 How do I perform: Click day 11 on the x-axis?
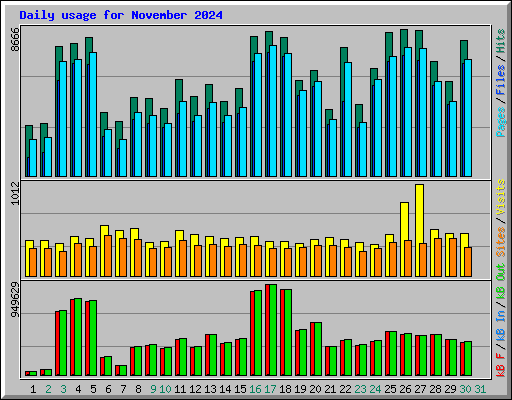(180, 389)
